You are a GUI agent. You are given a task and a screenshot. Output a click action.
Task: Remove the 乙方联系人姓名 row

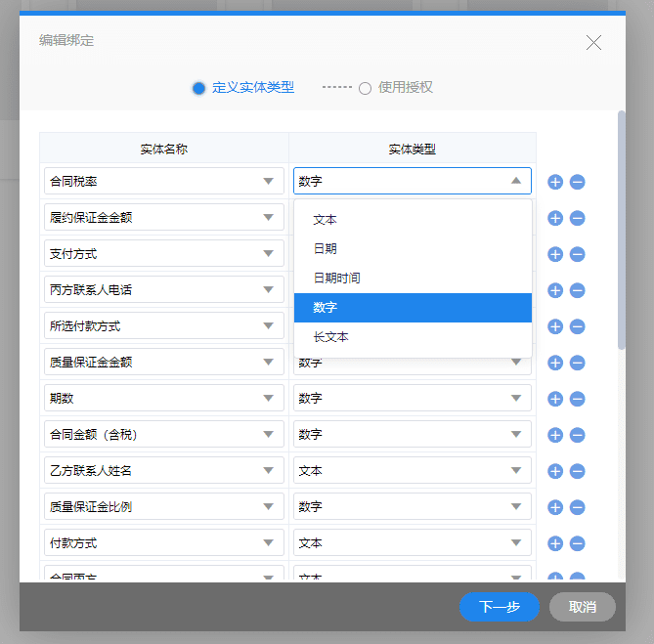pyautogui.click(x=577, y=471)
